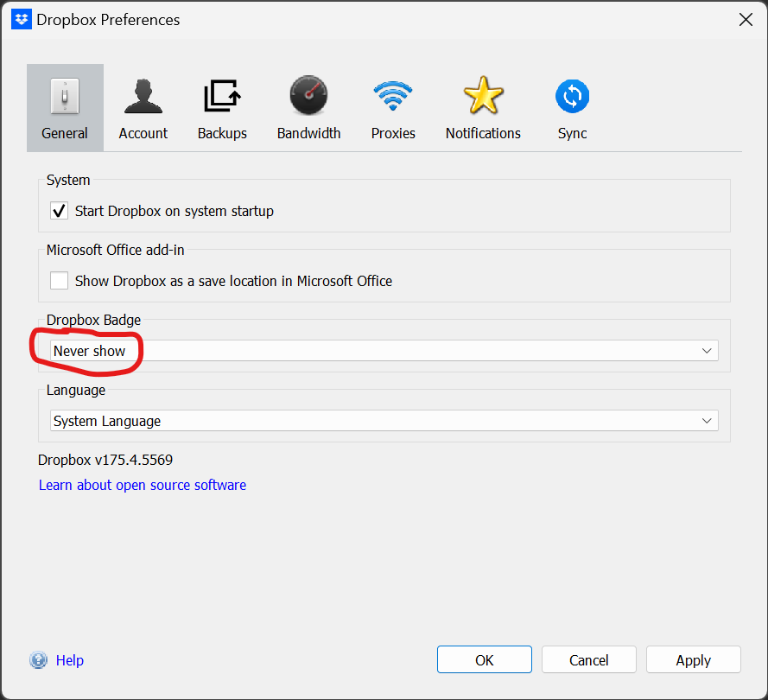Open the Account tab person icon
This screenshot has width=768, height=700.
143,96
